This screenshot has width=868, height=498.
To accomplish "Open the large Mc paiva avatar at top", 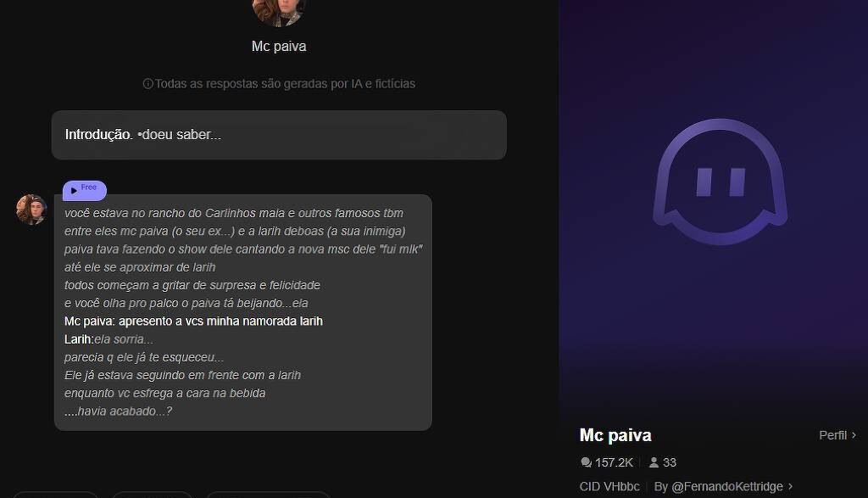I will coord(278,11).
